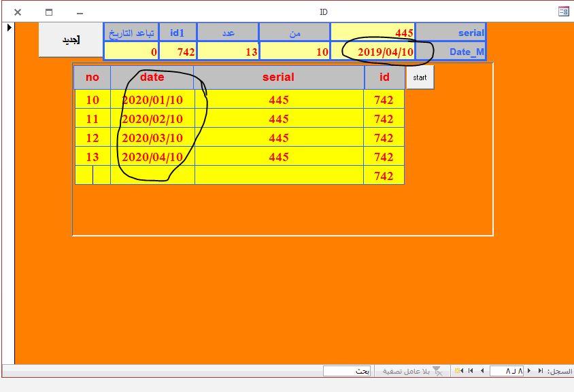574x392 pixels.
Task: Maximize the ID form window
Action: point(48,12)
